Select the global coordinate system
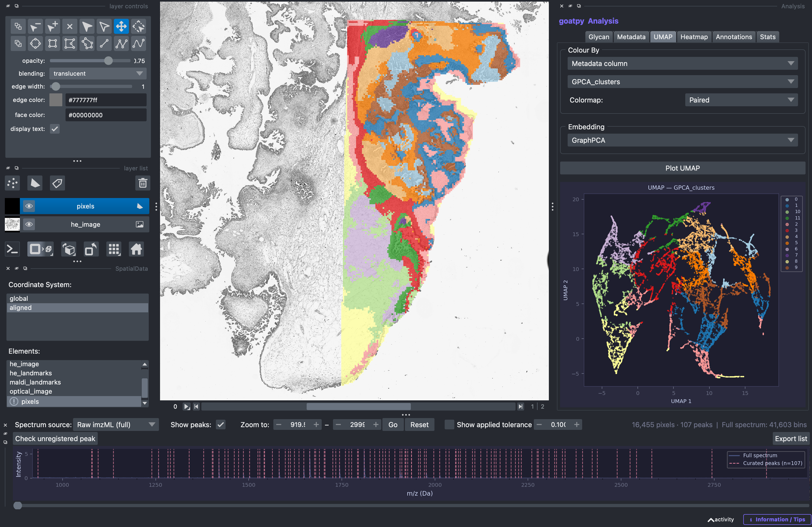This screenshot has height=527, width=812. (77, 298)
